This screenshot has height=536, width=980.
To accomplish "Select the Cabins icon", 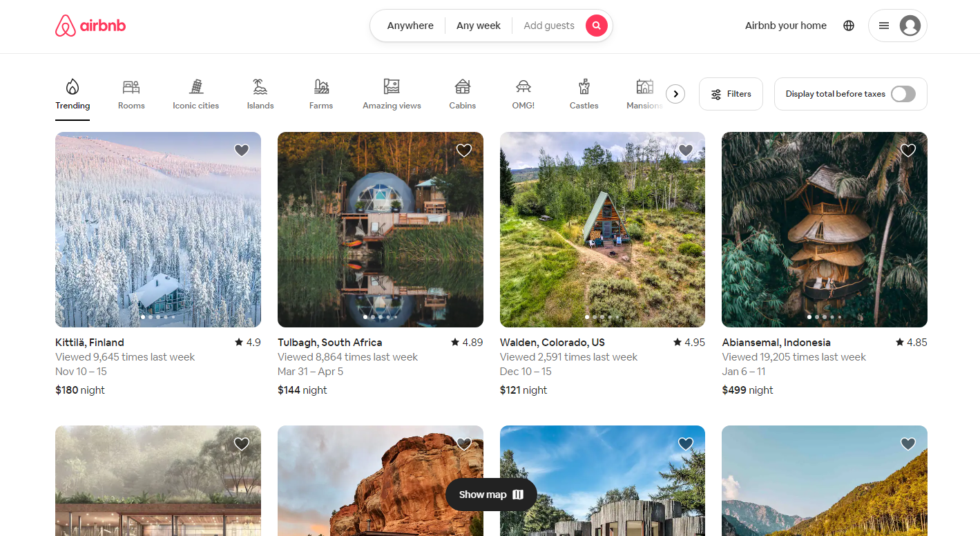I will click(463, 86).
